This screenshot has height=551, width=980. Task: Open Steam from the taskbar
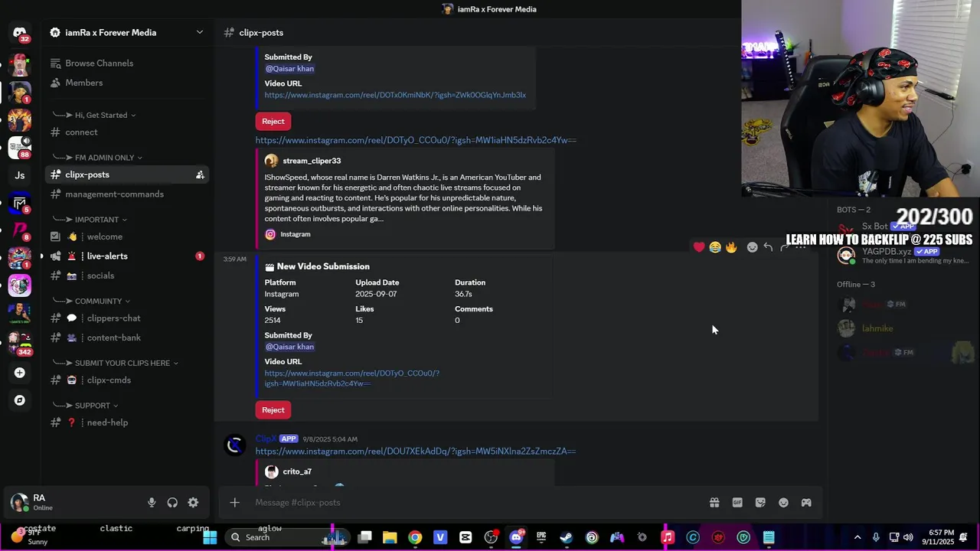567,537
